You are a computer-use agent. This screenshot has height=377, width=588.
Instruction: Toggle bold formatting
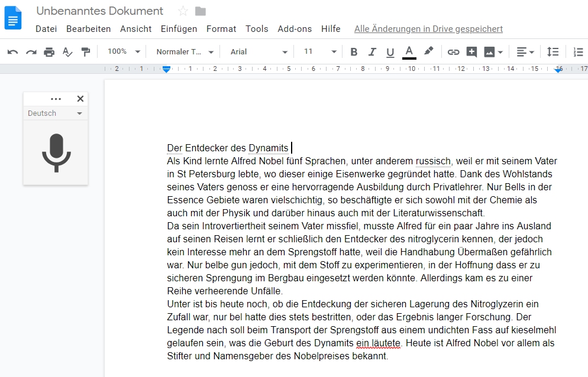click(354, 52)
